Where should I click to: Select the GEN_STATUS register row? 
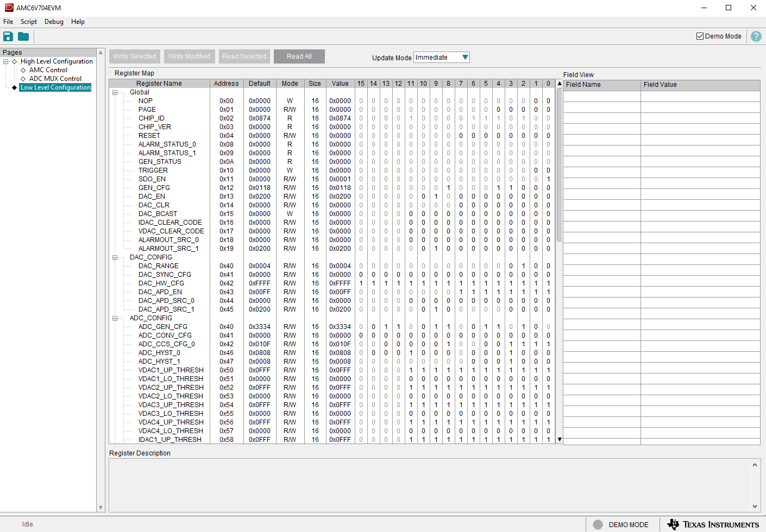click(x=332, y=162)
